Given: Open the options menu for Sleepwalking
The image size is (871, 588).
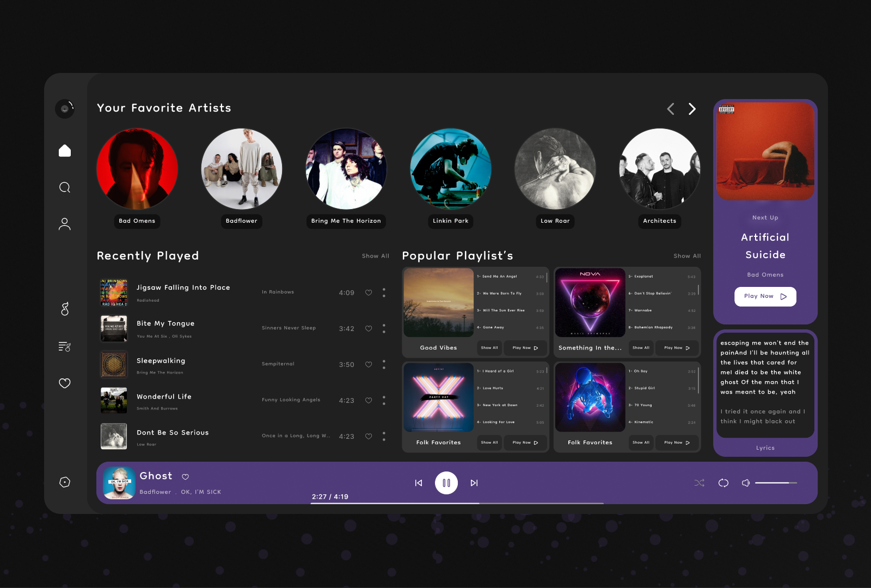Looking at the screenshot, I should tap(384, 364).
